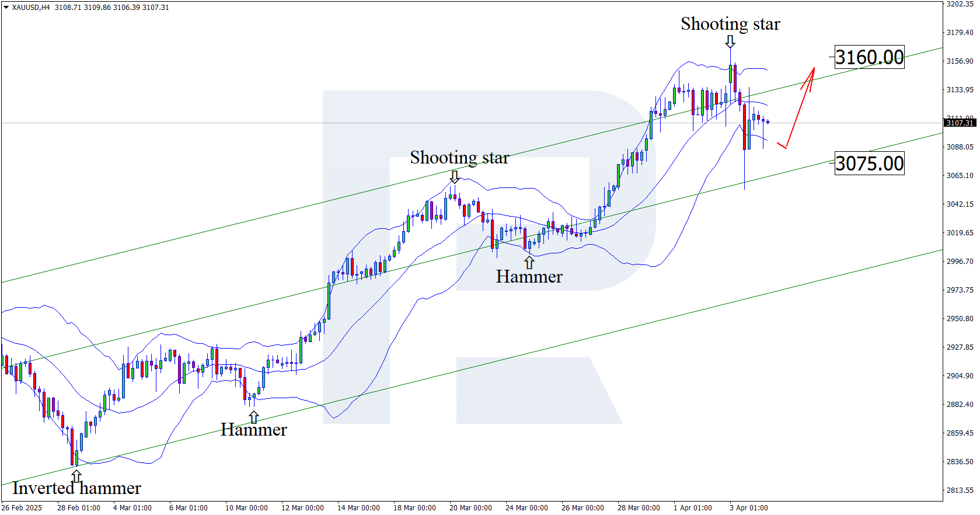Image resolution: width=980 pixels, height=515 pixels.
Task: Click the 3019.65 price axis label
Action: (x=960, y=233)
